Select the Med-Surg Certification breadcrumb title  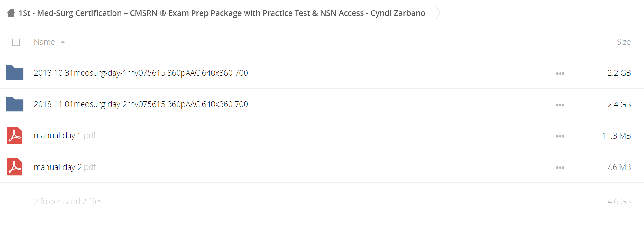(x=222, y=13)
